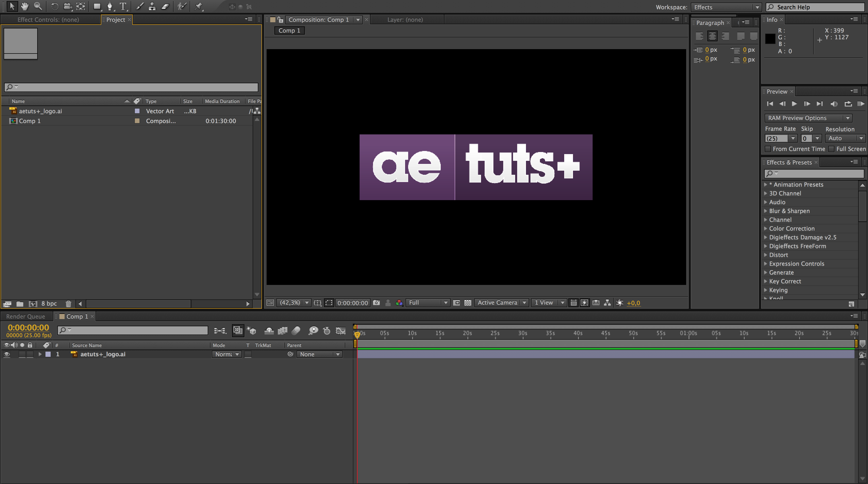Select the Selection arrow tool
Screen dimensions: 868x484
12,6
